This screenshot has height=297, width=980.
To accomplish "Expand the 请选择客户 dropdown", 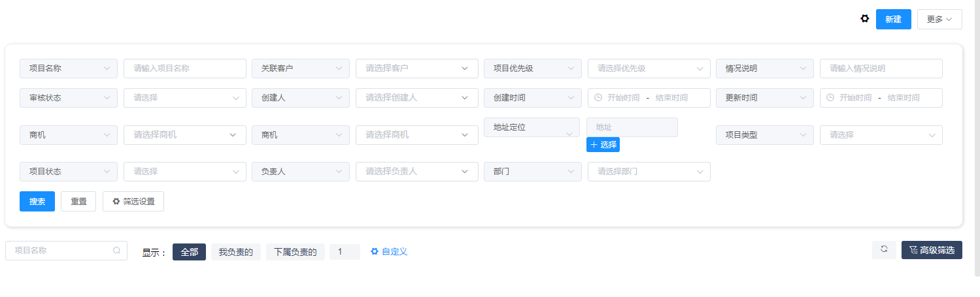I will click(x=413, y=69).
